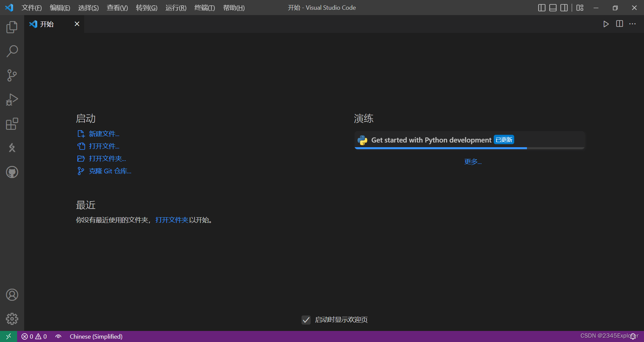This screenshot has height=342, width=644.
Task: Open the Source Control view
Action: (x=12, y=75)
